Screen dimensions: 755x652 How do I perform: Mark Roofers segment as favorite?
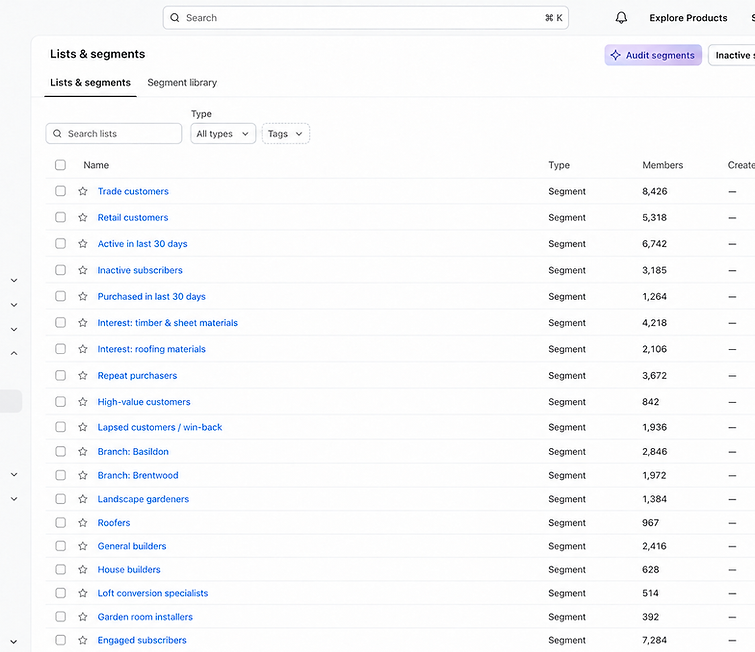pyautogui.click(x=83, y=522)
